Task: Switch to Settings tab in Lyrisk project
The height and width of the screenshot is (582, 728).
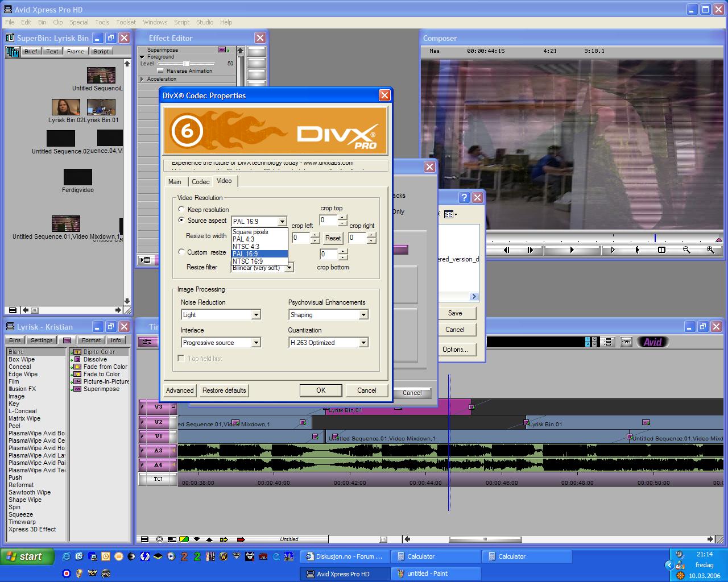Action: pos(42,340)
